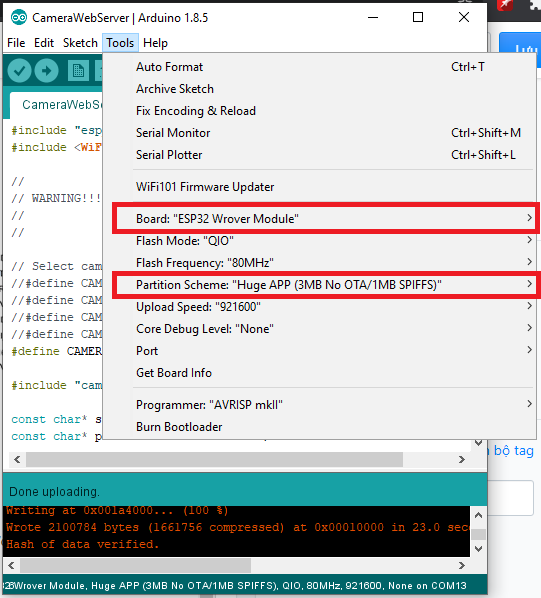Launch WiFi101 Firmware Updater
This screenshot has width=541, height=598.
pos(319,187)
